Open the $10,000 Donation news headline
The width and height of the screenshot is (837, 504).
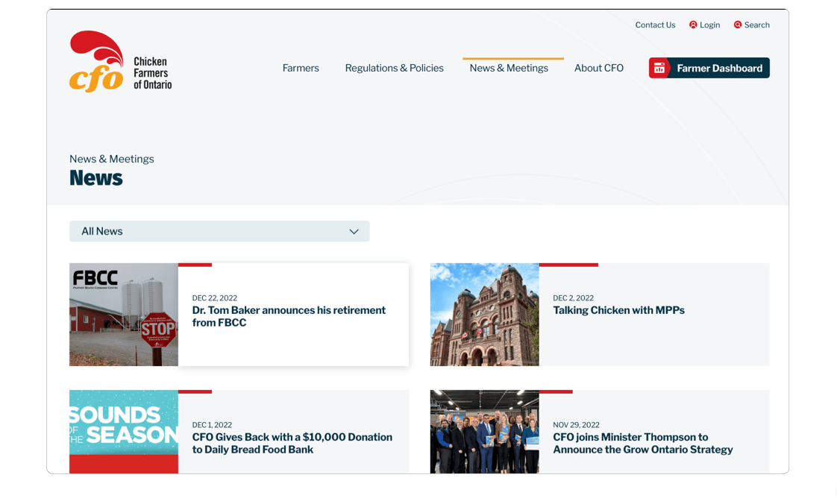click(x=292, y=443)
